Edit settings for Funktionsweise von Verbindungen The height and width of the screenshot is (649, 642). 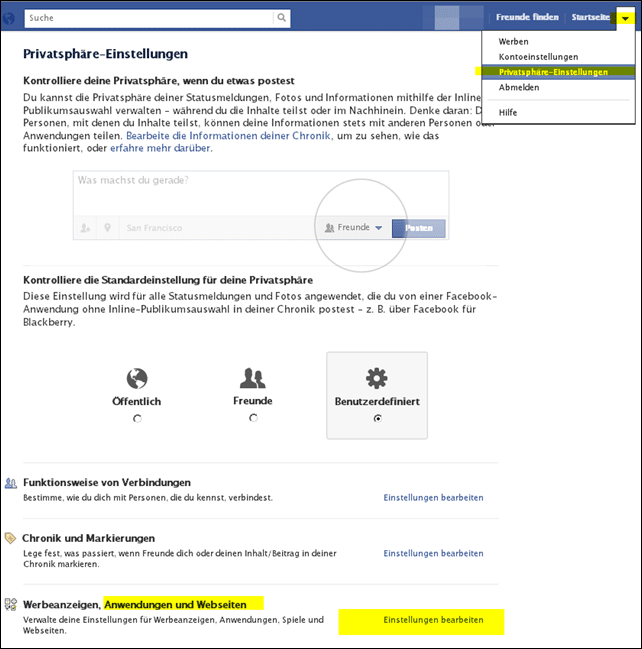433,498
